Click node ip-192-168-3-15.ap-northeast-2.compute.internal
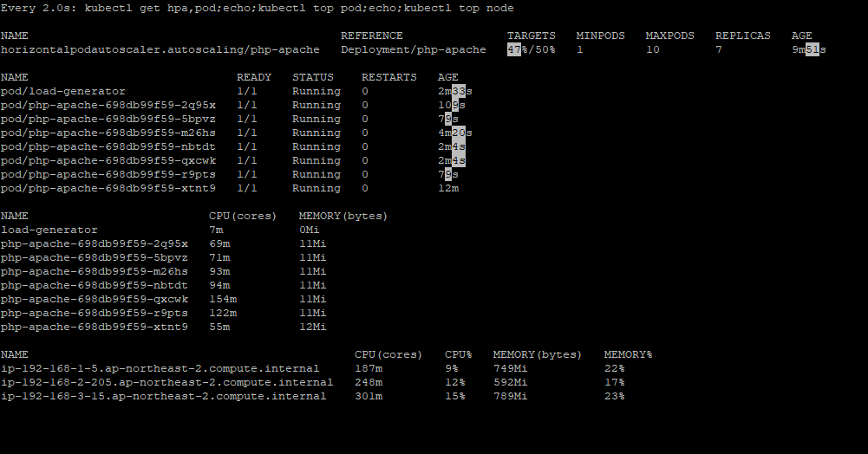The image size is (868, 454). pos(164,396)
